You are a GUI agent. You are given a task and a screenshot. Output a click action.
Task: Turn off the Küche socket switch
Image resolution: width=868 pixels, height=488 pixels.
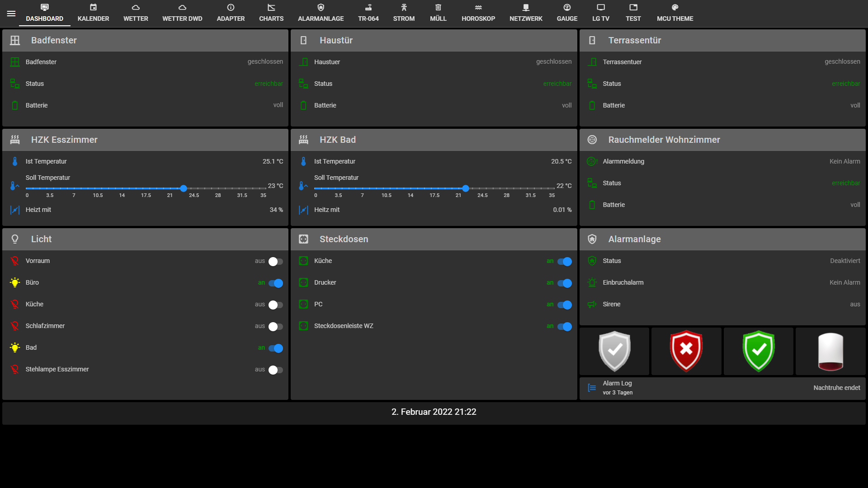[564, 261]
